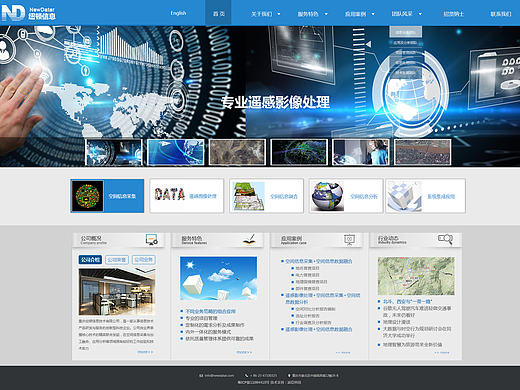Select the brown aerial terrain banner thumbnail
The height and width of the screenshot is (390, 520).
point(237,152)
